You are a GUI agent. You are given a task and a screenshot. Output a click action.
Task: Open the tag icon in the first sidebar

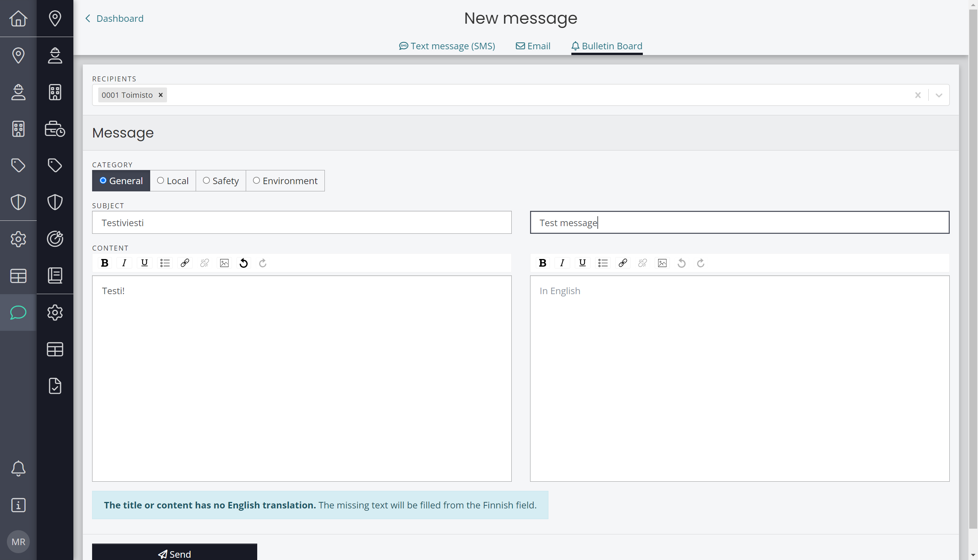tap(18, 165)
